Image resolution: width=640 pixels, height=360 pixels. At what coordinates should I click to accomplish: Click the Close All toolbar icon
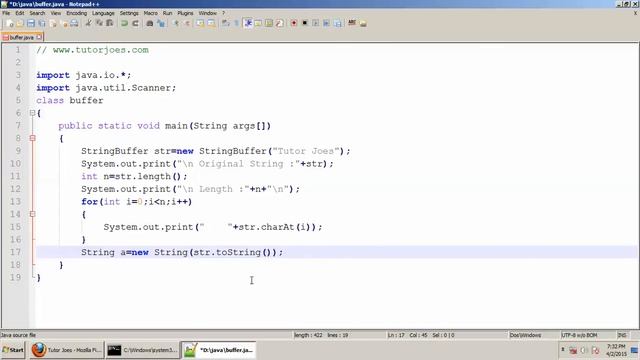pos(64,23)
